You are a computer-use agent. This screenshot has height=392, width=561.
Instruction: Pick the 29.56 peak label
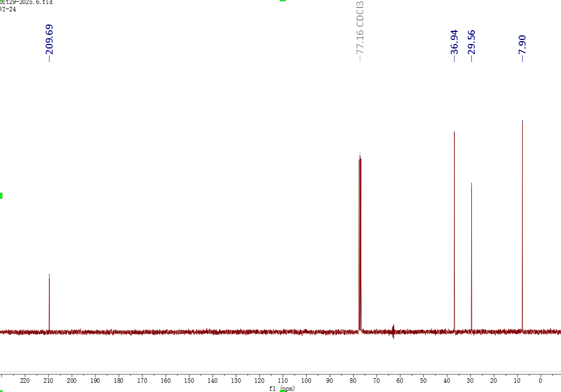[x=471, y=42]
